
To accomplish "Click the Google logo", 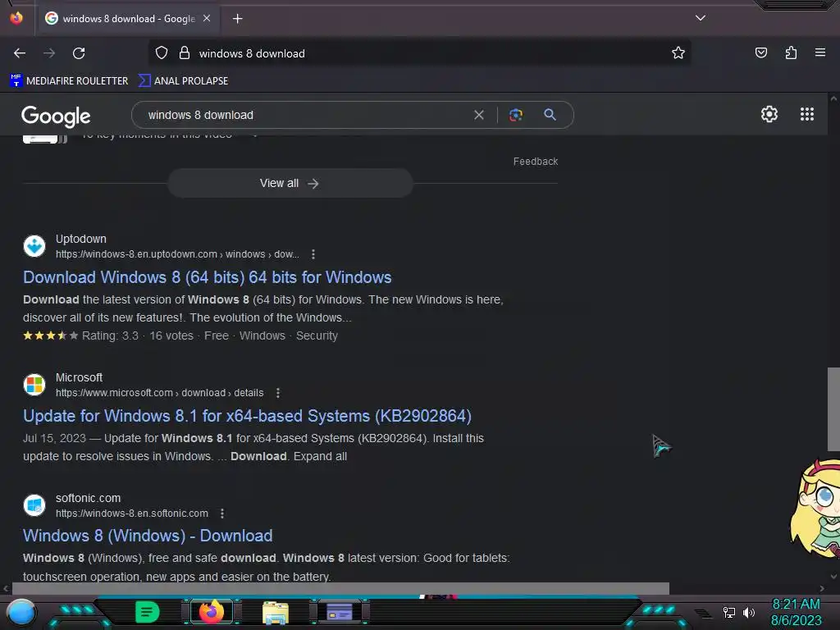I will (x=56, y=116).
